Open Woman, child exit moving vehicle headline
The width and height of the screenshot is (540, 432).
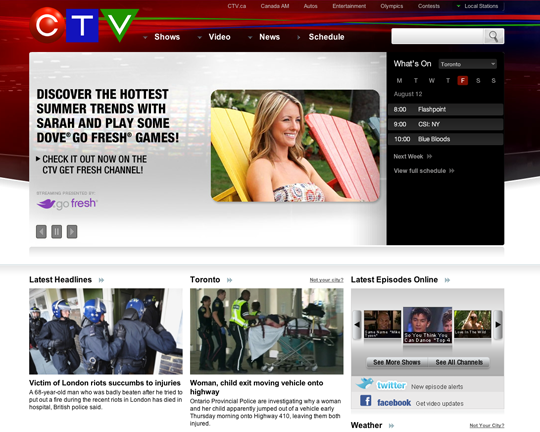tap(257, 387)
